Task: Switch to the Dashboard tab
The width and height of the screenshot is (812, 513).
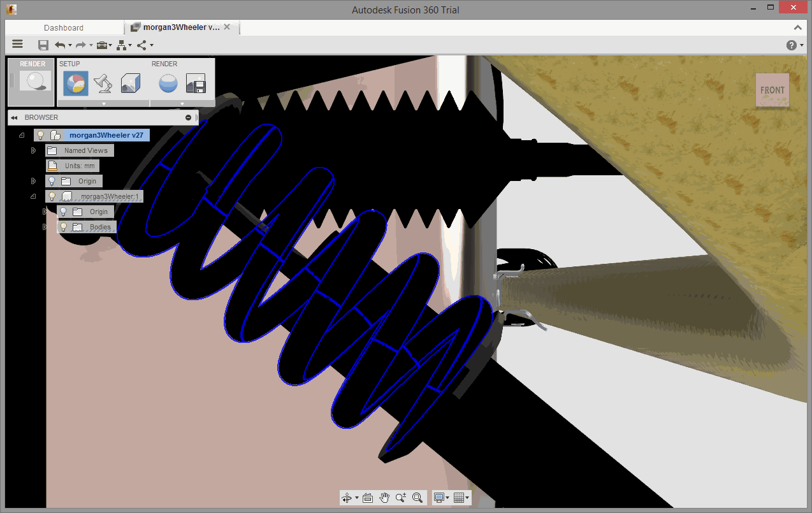Action: click(64, 27)
